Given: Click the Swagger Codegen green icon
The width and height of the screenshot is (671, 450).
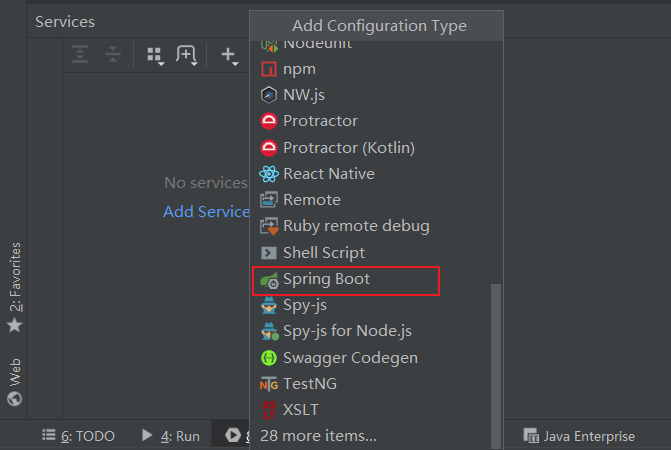Looking at the screenshot, I should click(x=269, y=358).
